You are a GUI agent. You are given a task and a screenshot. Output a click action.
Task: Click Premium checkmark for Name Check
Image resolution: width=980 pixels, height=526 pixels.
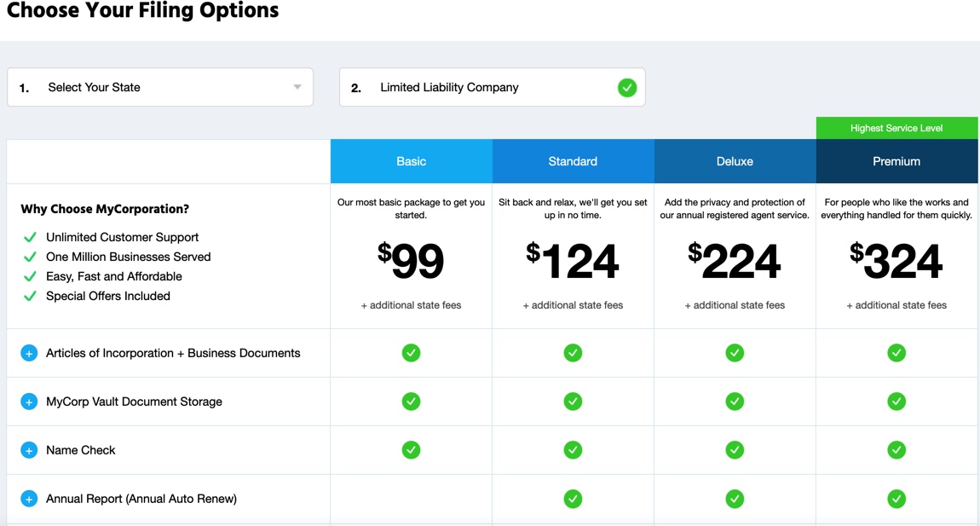[896, 449]
